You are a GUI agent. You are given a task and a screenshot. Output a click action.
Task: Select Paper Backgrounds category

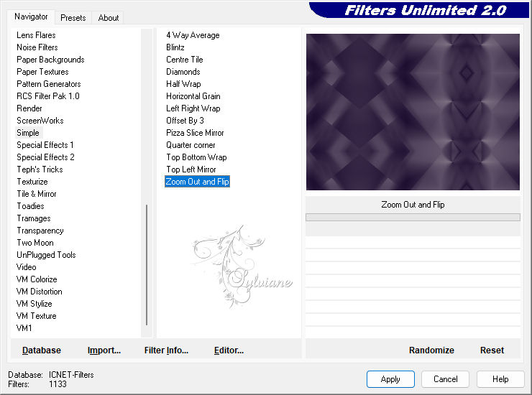point(50,60)
